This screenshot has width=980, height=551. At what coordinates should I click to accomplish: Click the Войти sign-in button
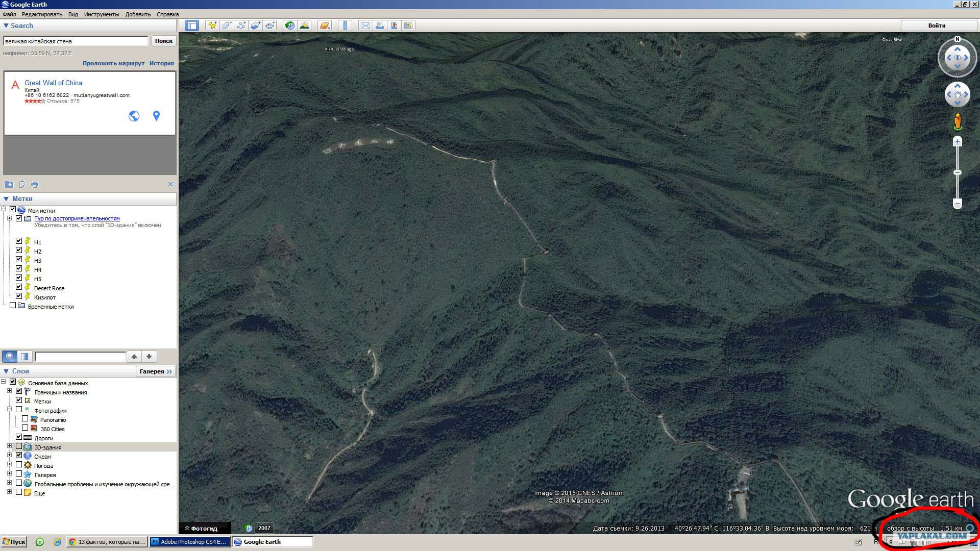click(937, 26)
